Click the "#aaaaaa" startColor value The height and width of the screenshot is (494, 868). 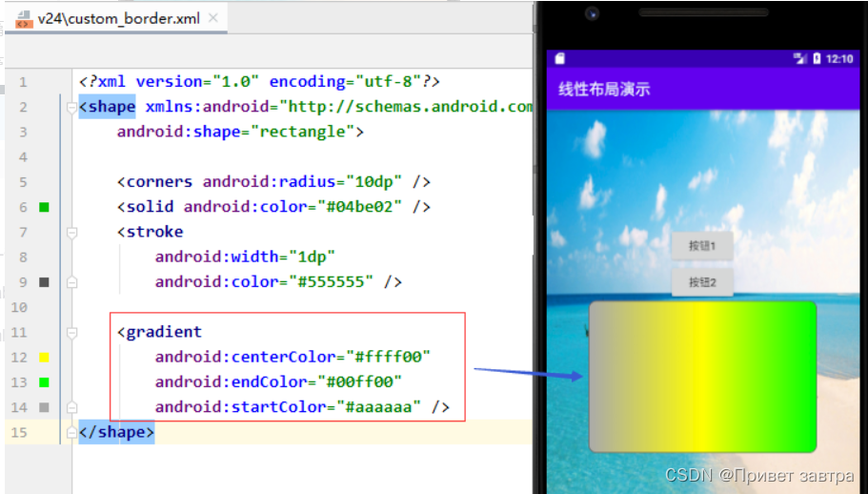click(378, 407)
